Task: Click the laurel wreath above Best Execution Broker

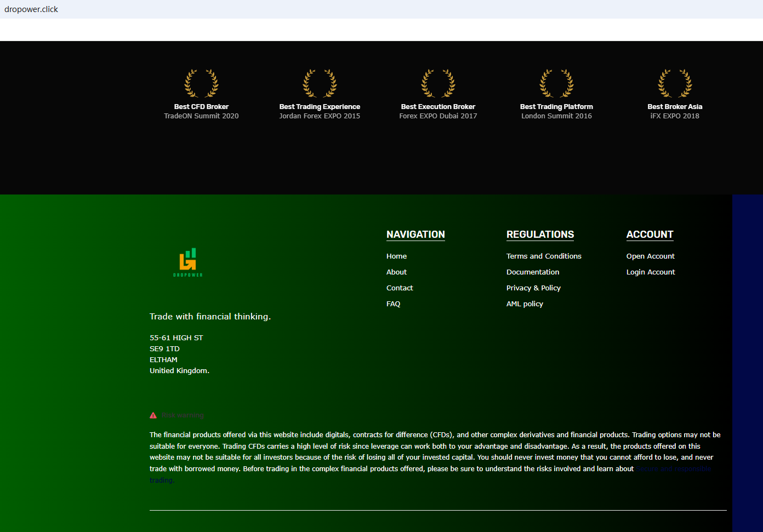Action: click(x=438, y=83)
